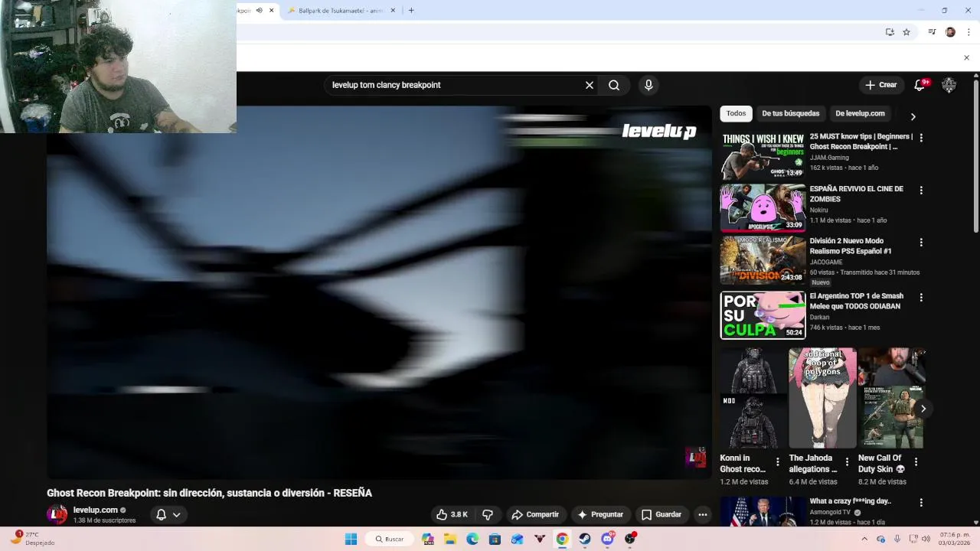Open the Konni in Ghost Recon short
Image resolution: width=980 pixels, height=551 pixels.
753,398
